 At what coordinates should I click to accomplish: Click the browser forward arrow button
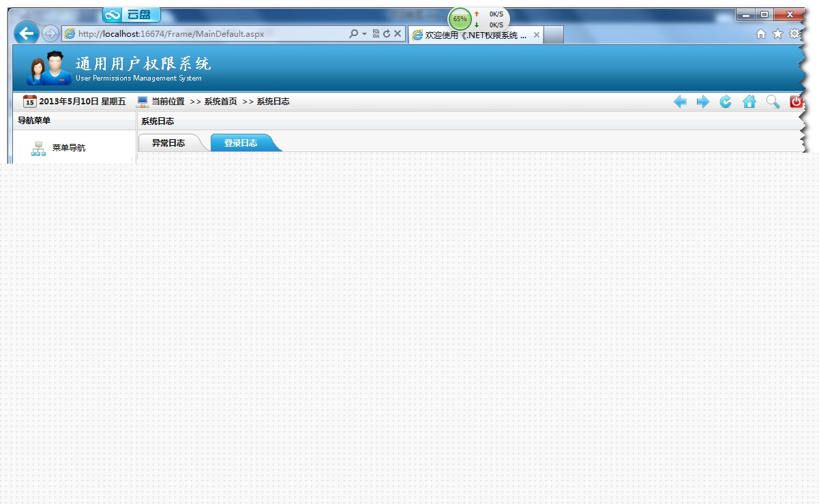pos(50,33)
